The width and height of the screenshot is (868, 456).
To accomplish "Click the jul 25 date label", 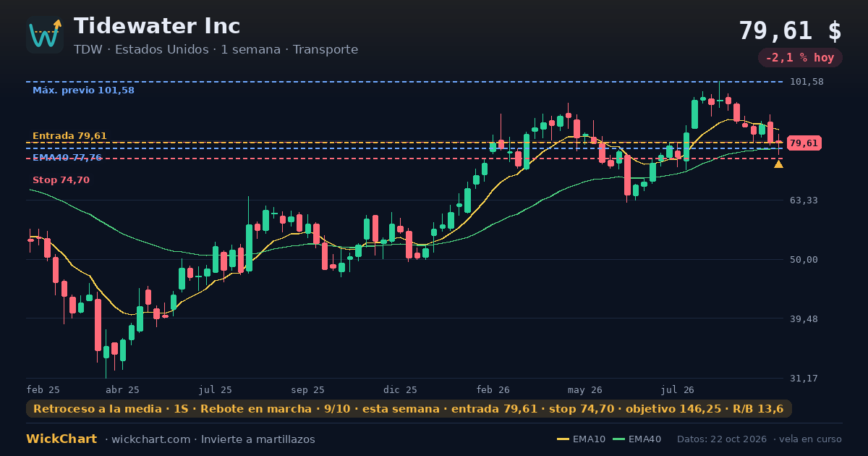I will click(216, 389).
